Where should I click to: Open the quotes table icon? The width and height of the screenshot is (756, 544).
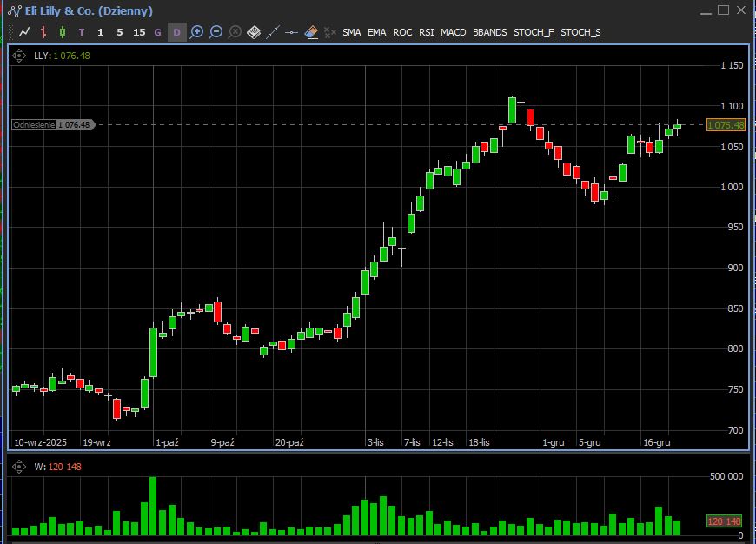tap(254, 32)
